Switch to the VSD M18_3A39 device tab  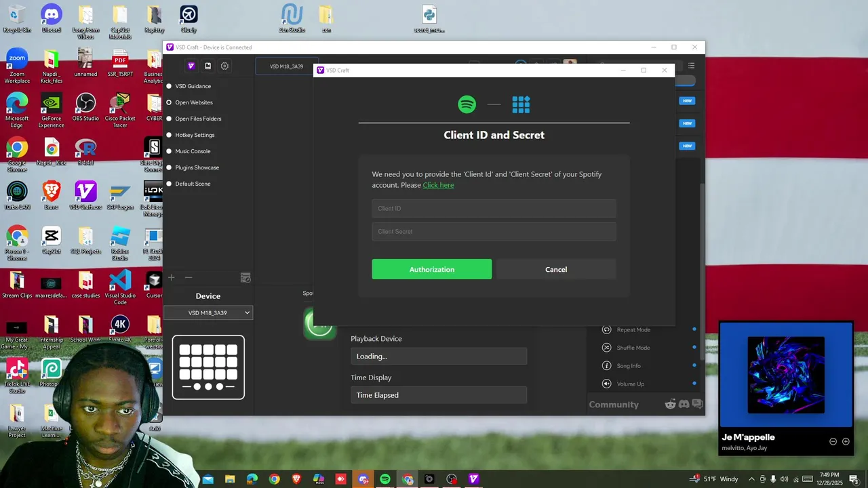286,66
